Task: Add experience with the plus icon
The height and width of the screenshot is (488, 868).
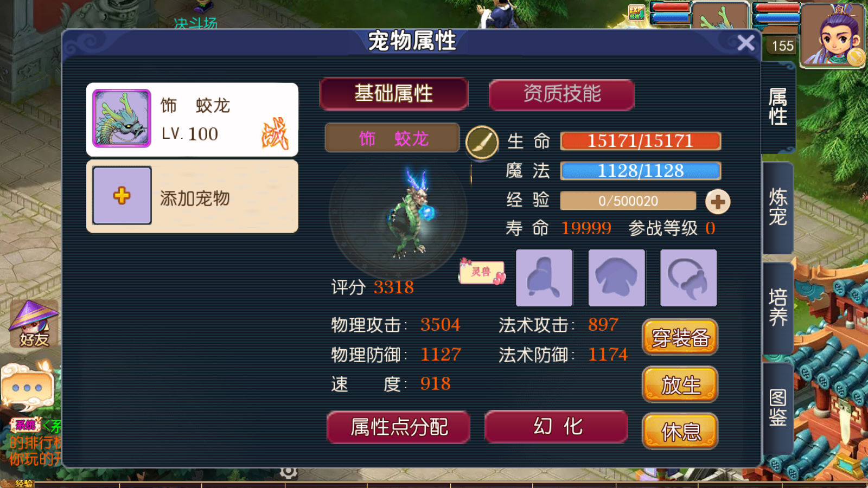Action: pyautogui.click(x=718, y=202)
